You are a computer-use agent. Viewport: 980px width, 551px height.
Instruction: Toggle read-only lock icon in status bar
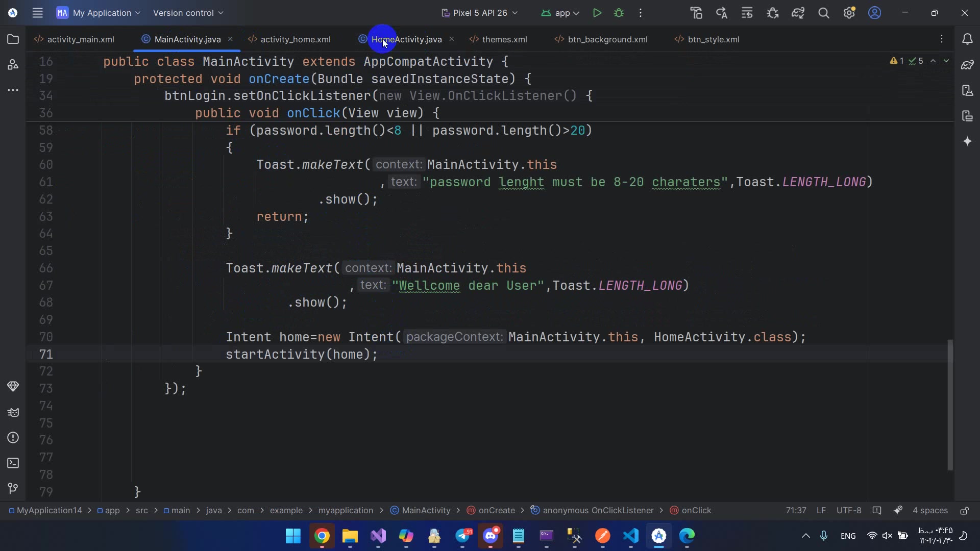coord(964,511)
